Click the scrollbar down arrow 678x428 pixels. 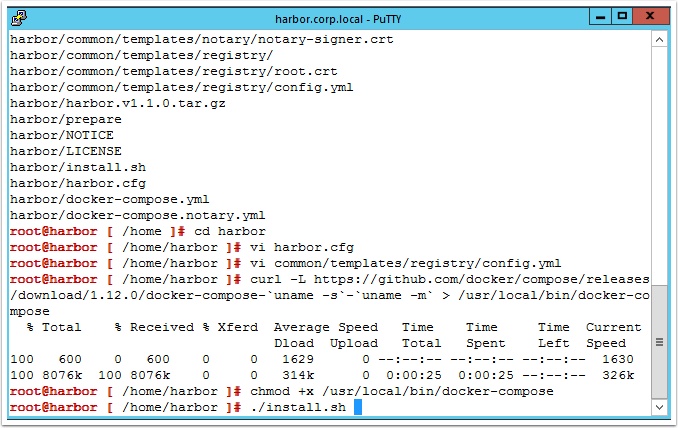(x=659, y=407)
